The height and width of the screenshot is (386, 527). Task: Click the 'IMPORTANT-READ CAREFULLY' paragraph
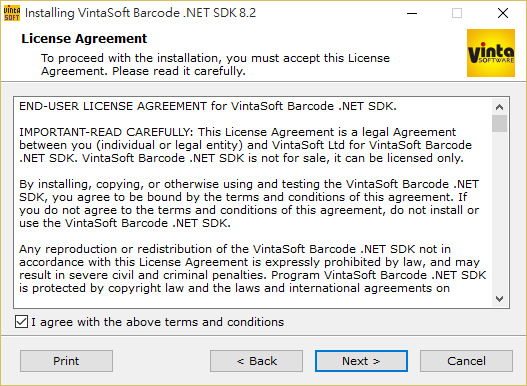click(x=245, y=145)
